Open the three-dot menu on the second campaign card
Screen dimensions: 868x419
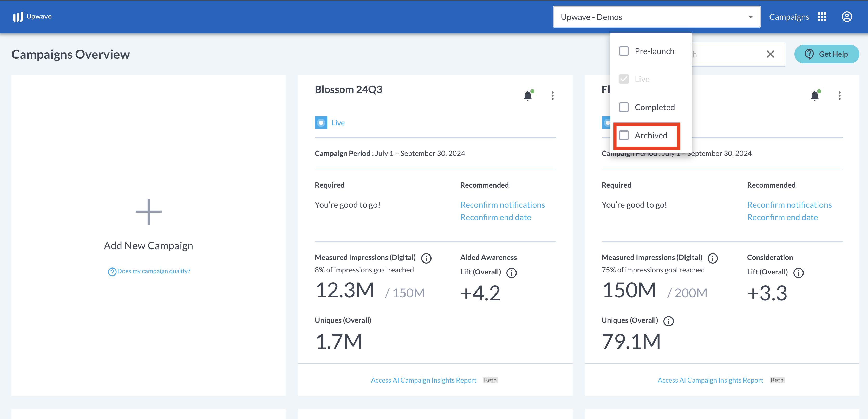tap(839, 96)
